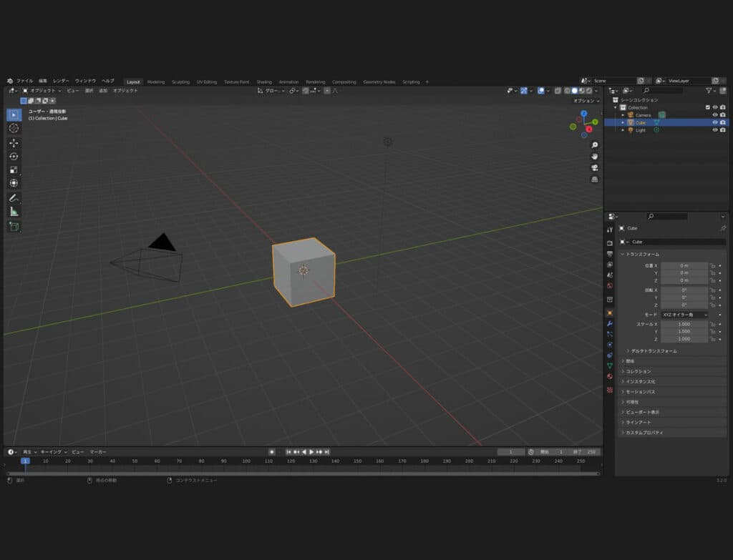Click the camera view icon in viewport
733x560 pixels.
[595, 168]
